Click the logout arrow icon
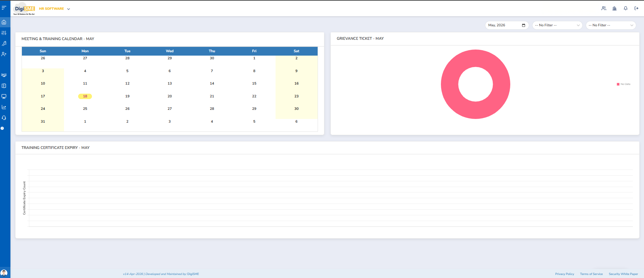Viewport: 644px width, 278px height. coord(636,8)
